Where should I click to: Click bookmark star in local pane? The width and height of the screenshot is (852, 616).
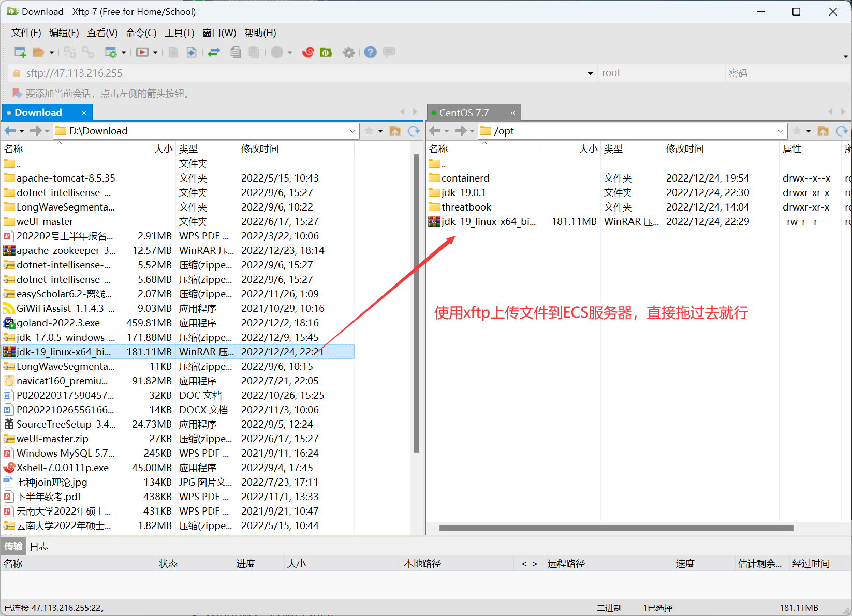pyautogui.click(x=369, y=131)
